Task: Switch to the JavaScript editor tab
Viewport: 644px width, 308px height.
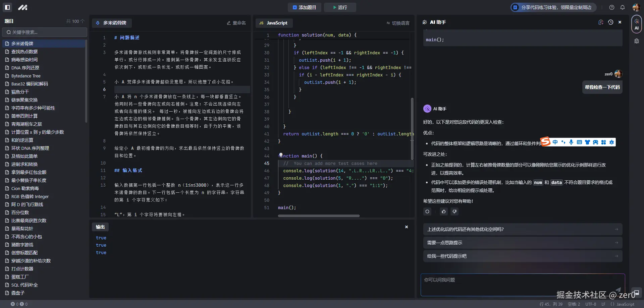Action: 274,23
